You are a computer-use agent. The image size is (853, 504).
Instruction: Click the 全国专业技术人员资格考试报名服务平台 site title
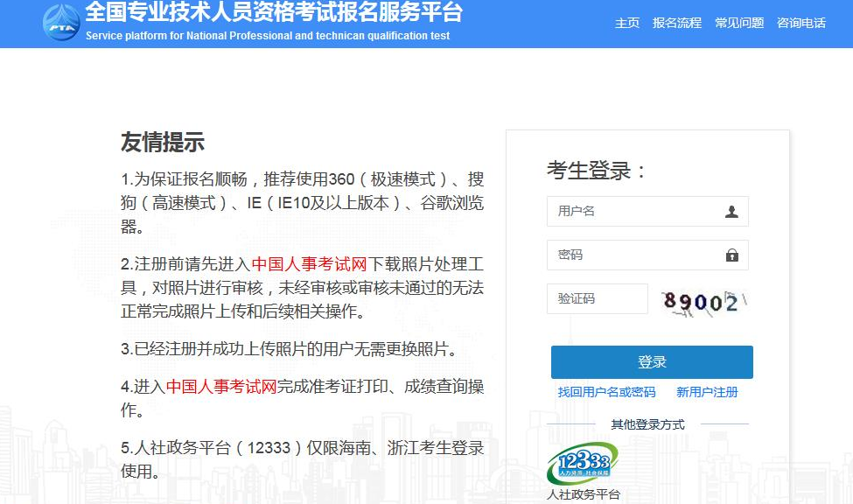[x=273, y=13]
